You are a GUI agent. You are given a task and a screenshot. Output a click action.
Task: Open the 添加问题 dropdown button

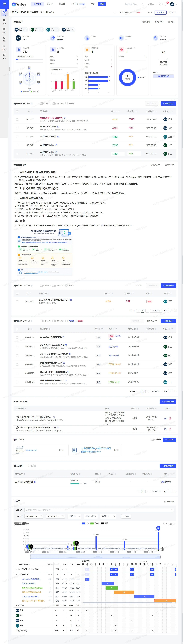[x=169, y=285]
